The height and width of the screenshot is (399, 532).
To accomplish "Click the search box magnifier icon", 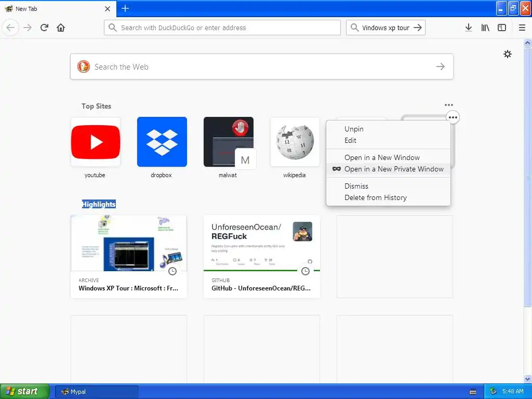I will pyautogui.click(x=354, y=28).
